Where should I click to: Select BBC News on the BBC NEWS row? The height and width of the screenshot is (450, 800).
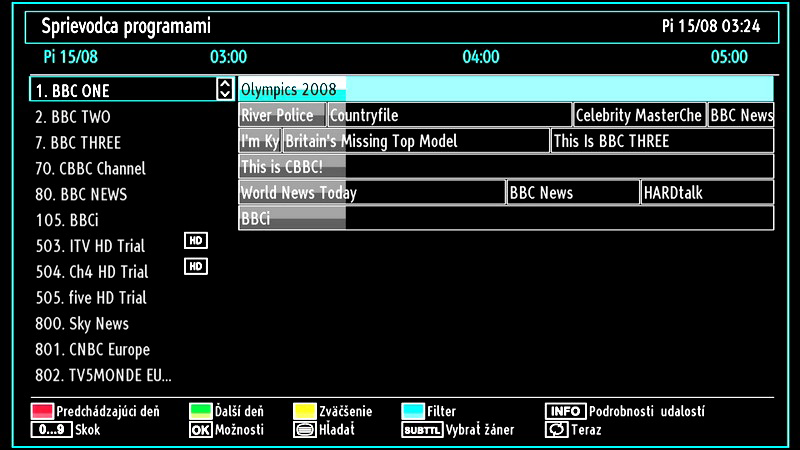pyautogui.click(x=573, y=192)
